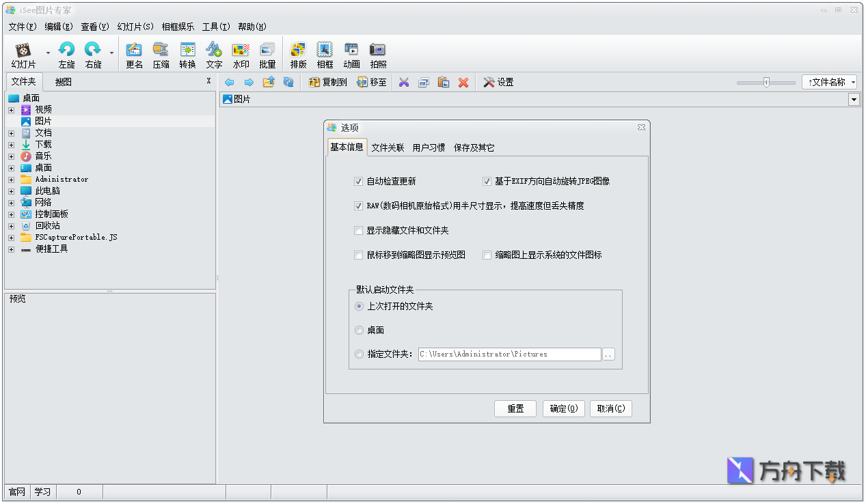Screen dimensions: 866x504
Task: Click the 取消(C) cancel button
Action: coord(611,408)
